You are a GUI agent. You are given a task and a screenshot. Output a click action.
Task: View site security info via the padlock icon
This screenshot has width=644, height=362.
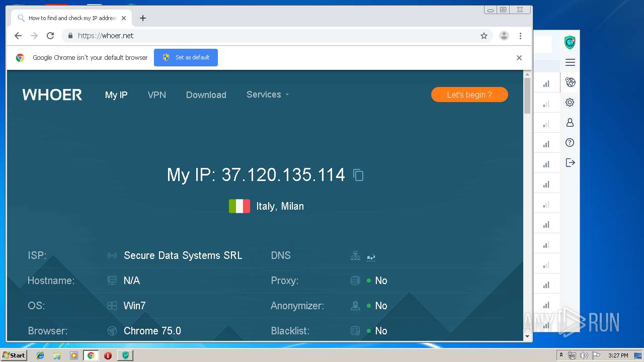click(x=70, y=36)
